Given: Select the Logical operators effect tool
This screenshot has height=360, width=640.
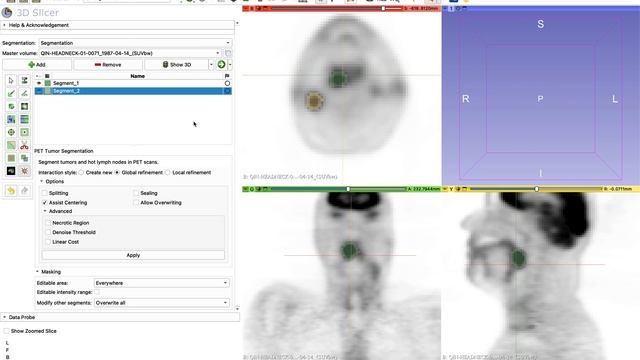Looking at the screenshot, I should [24, 158].
